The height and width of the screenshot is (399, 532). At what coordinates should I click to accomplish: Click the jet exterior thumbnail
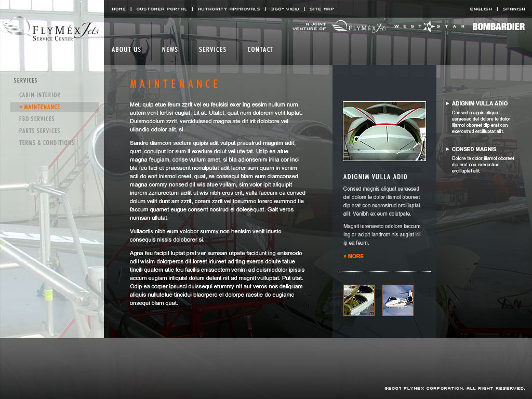(398, 300)
